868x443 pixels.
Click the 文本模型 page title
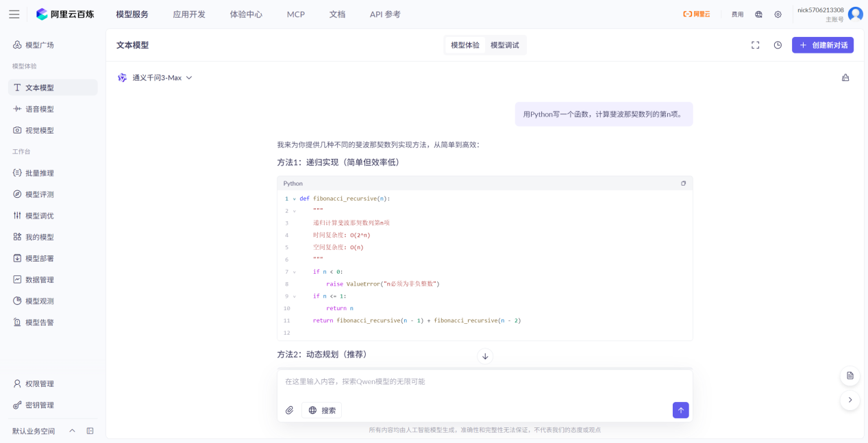point(132,45)
